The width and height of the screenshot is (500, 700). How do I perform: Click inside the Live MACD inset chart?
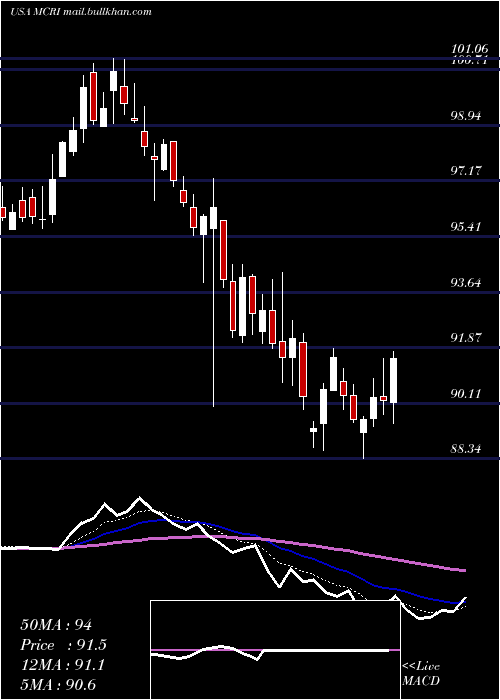(275, 650)
